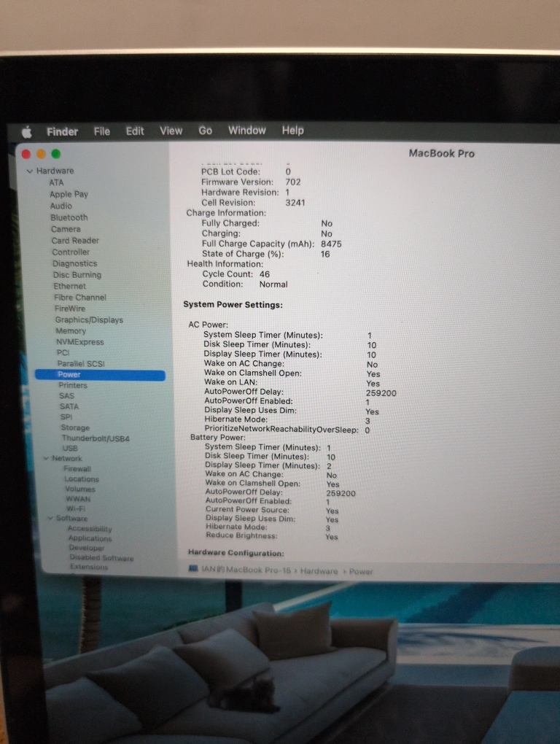560x744 pixels.
Task: Select Bluetooth in the sidebar
Action: (69, 217)
